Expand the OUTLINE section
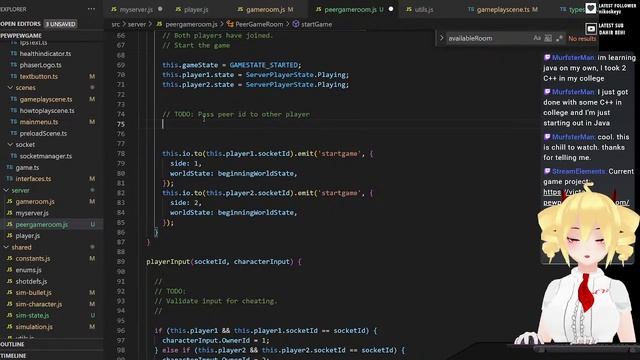This screenshot has height=360, width=640. (x=13, y=344)
